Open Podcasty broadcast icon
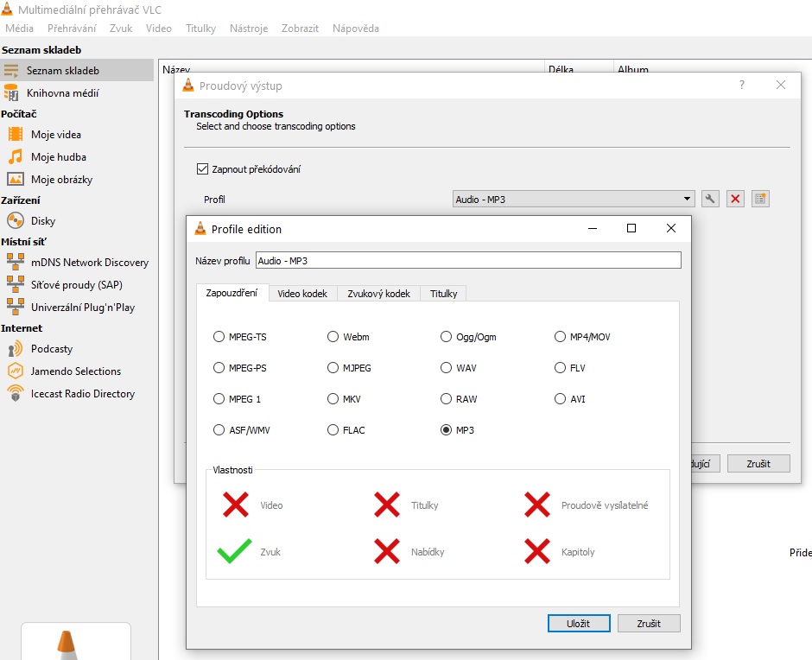Image resolution: width=812 pixels, height=660 pixels. (x=16, y=349)
